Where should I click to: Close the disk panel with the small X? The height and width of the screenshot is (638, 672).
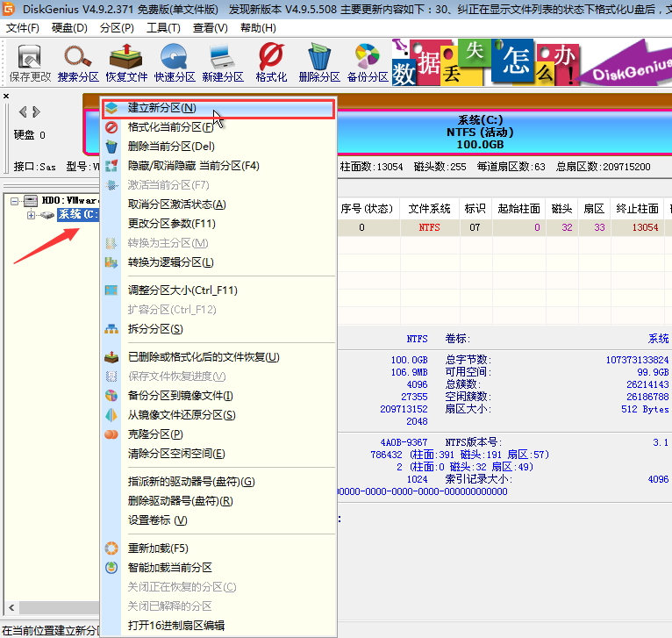pos(6,97)
